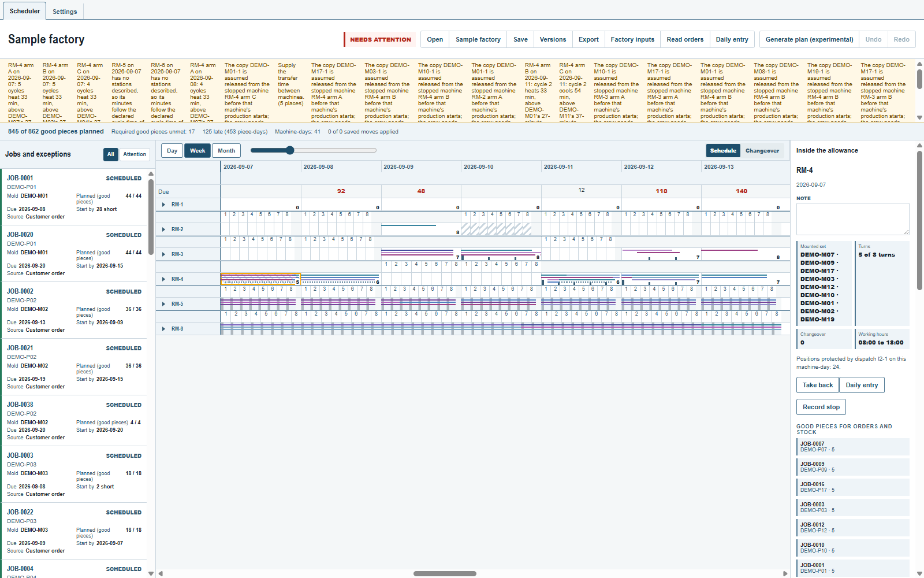The width and height of the screenshot is (924, 578).
Task: Click the Open button
Action: [x=435, y=39]
